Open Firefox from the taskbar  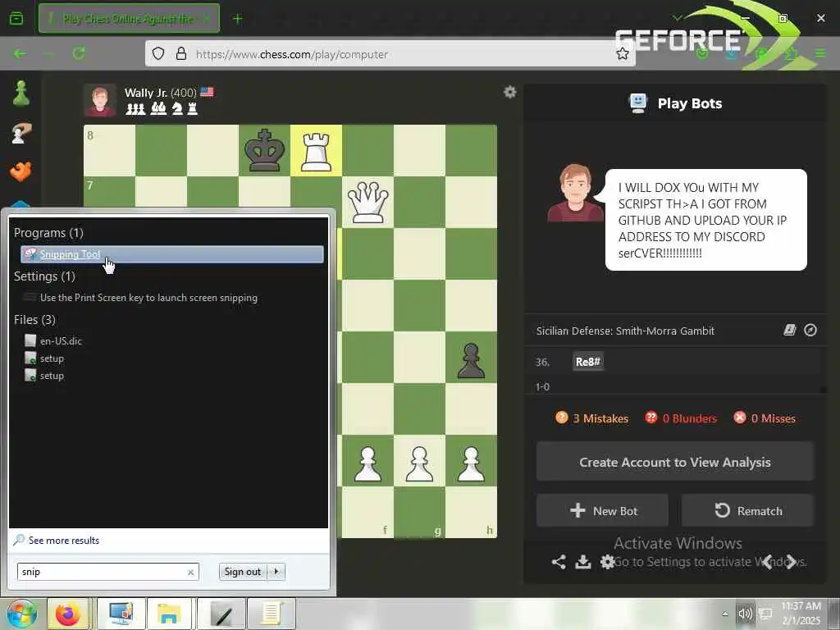pyautogui.click(x=67, y=614)
